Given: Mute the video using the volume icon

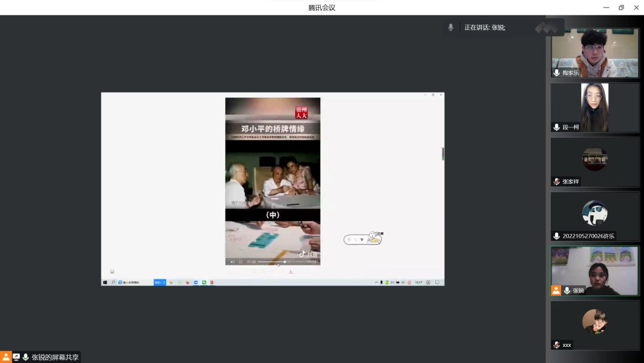Looking at the screenshot, I should (x=233, y=262).
